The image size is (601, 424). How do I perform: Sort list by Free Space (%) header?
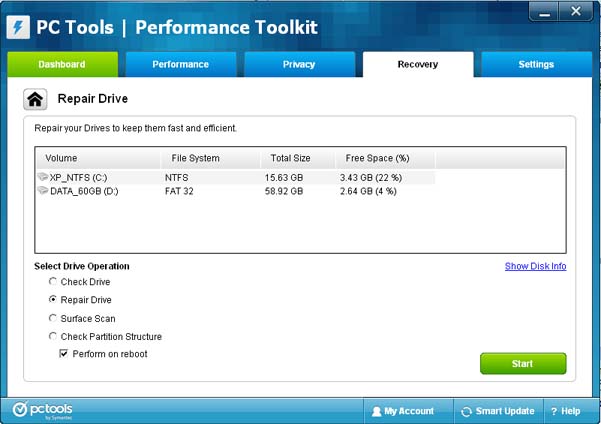tap(377, 158)
